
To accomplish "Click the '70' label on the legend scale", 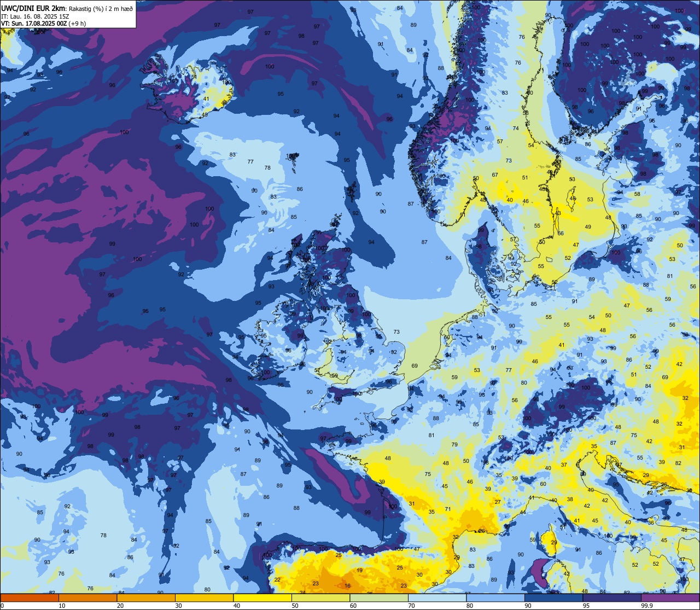I will pos(412,606).
